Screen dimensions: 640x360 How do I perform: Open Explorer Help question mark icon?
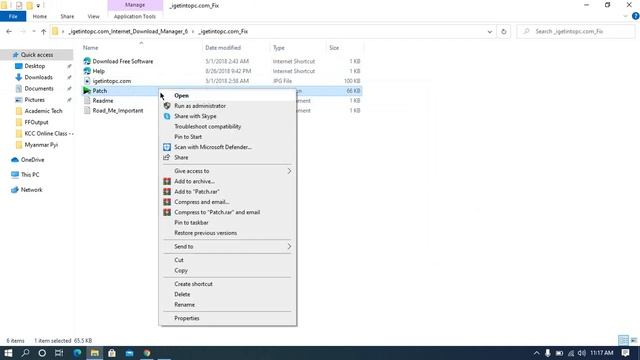click(x=635, y=16)
